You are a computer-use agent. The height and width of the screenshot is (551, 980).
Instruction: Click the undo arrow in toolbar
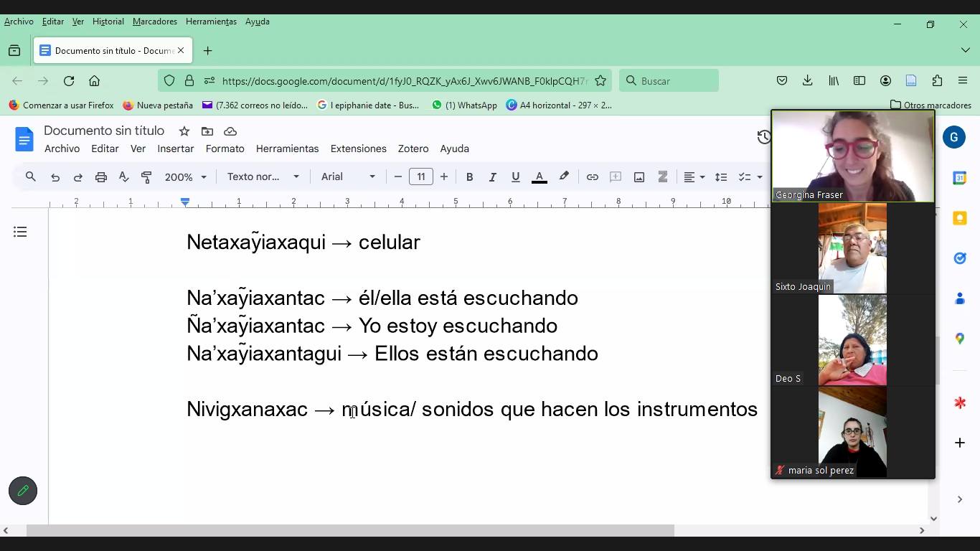[55, 177]
